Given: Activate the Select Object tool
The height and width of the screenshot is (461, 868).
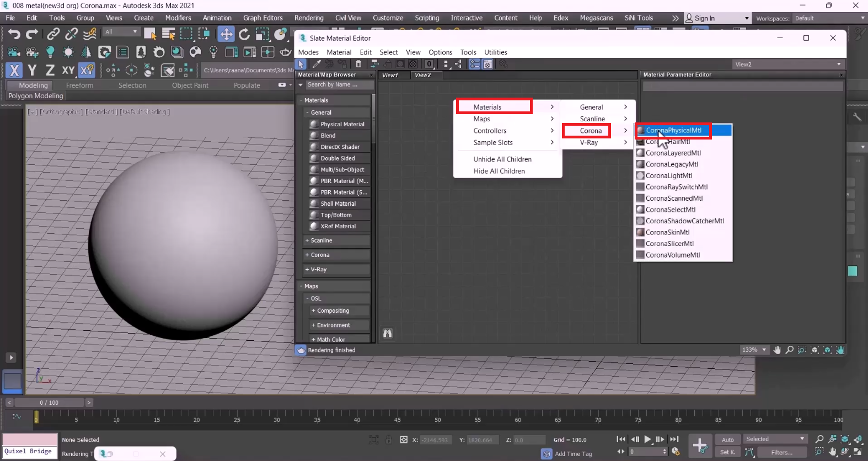Looking at the screenshot, I should coord(150,34).
